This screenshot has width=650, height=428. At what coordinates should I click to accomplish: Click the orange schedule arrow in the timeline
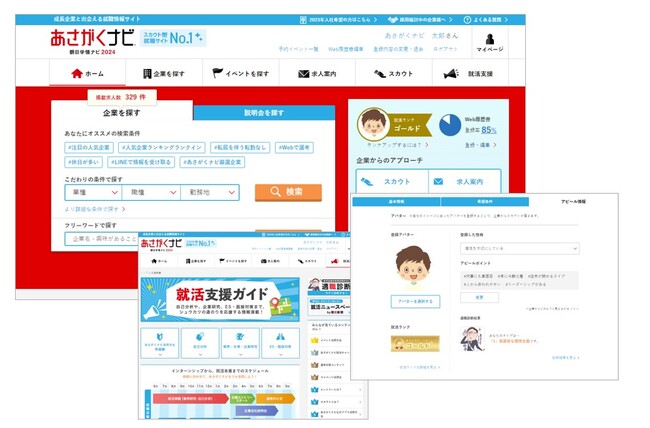[275, 399]
